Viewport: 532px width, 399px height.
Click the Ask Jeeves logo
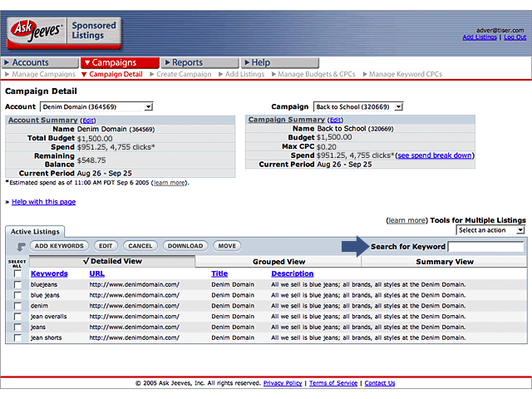(32, 33)
